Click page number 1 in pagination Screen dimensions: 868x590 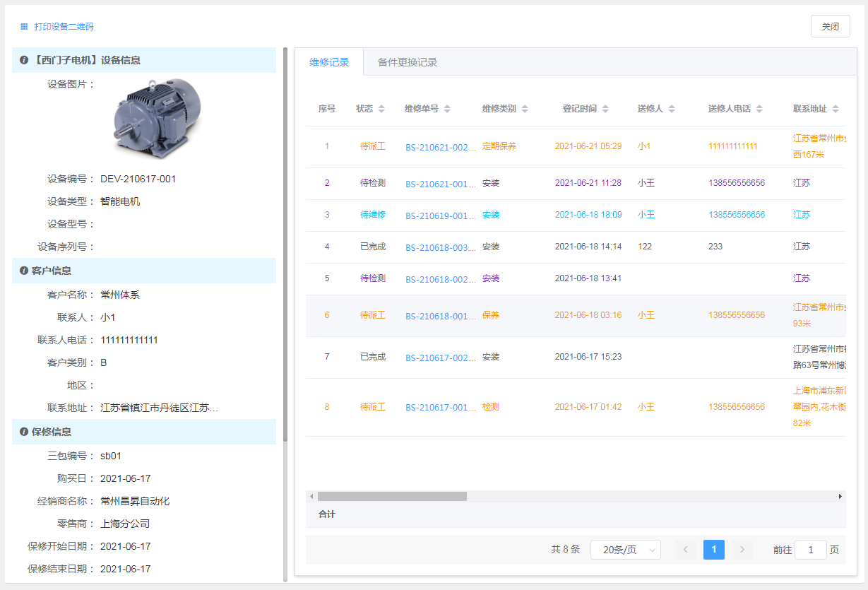point(713,550)
